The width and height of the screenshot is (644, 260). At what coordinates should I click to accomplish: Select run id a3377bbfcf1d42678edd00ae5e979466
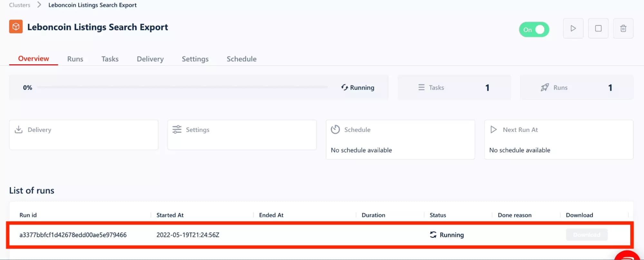[x=73, y=235]
